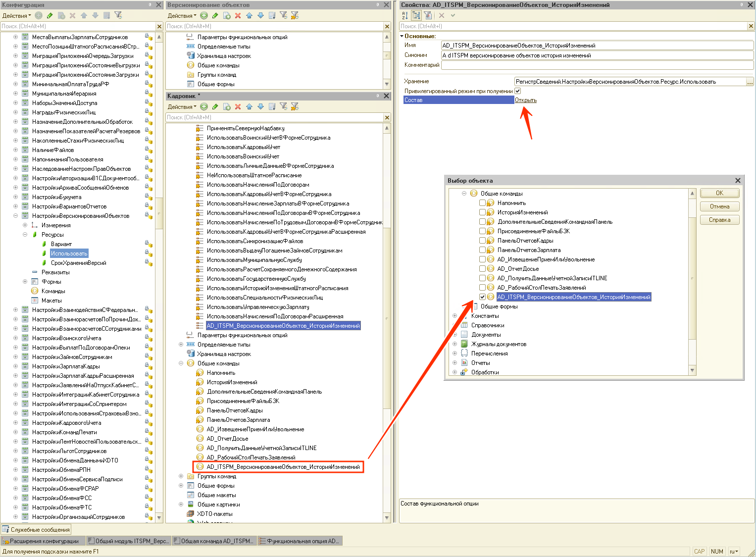Click Move down arrow in Версионирование объектов toolbar
The image size is (756, 557).
click(x=260, y=15)
